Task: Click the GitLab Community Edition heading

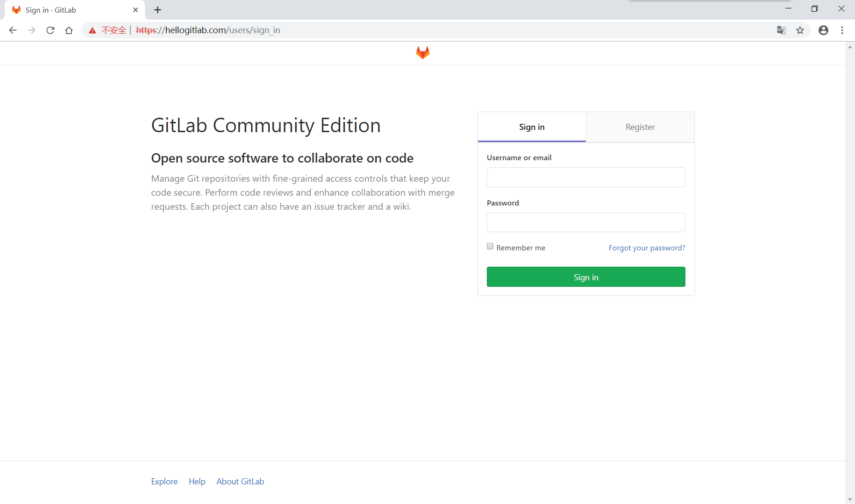Action: tap(266, 126)
